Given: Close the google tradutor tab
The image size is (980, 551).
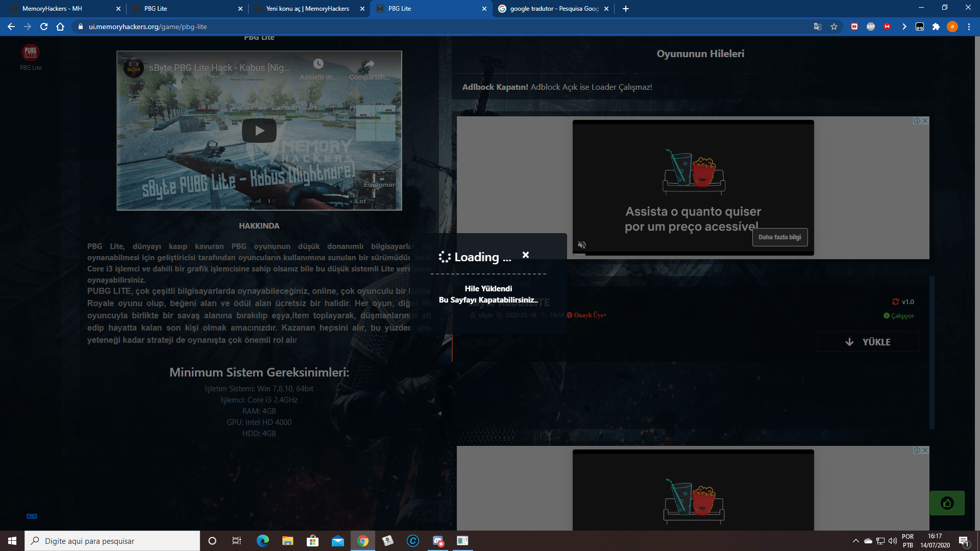Looking at the screenshot, I should pos(606,9).
